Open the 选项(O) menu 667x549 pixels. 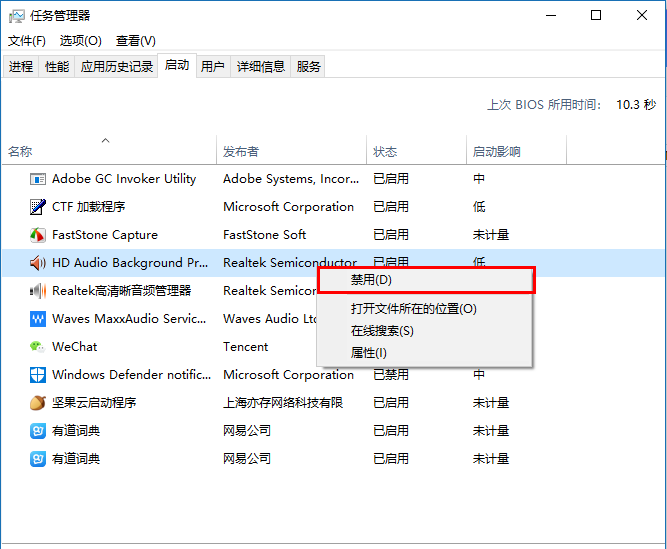(x=80, y=41)
